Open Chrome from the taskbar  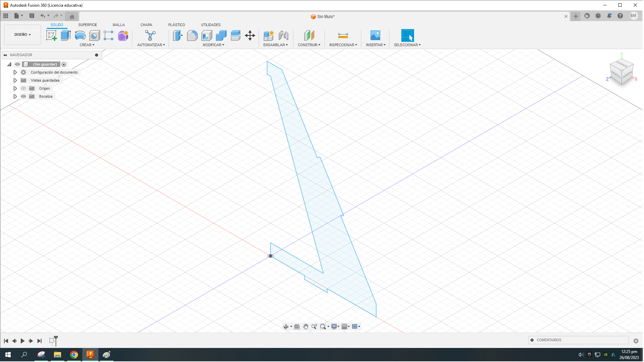(74, 355)
